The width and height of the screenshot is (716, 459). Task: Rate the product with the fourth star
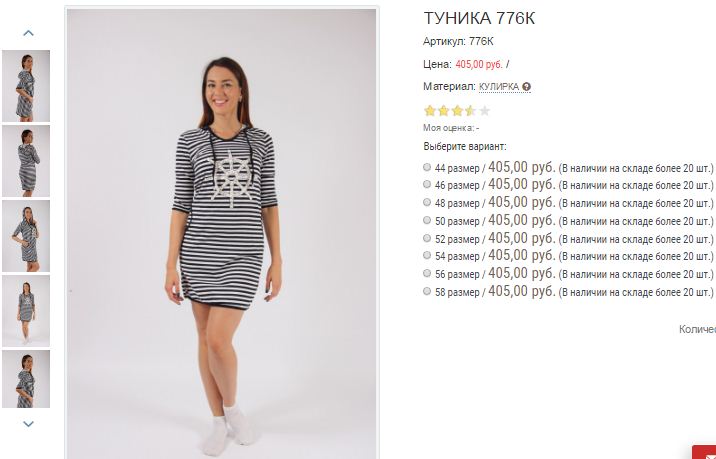[x=471, y=111]
